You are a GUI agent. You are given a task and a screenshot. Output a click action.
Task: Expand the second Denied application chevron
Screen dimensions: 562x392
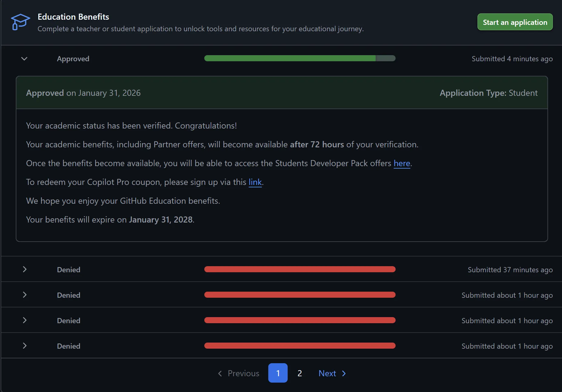tap(25, 295)
